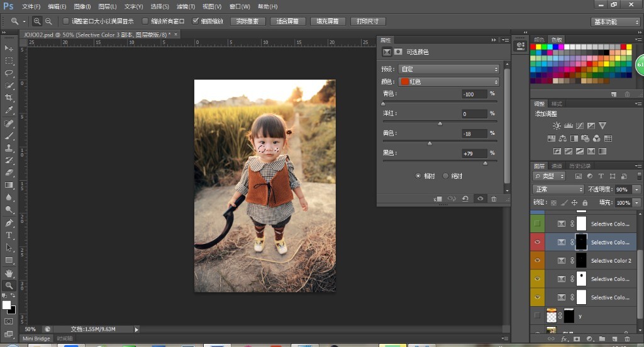Add a Curves adjustment layer
This screenshot has height=347, width=644.
pos(579,126)
